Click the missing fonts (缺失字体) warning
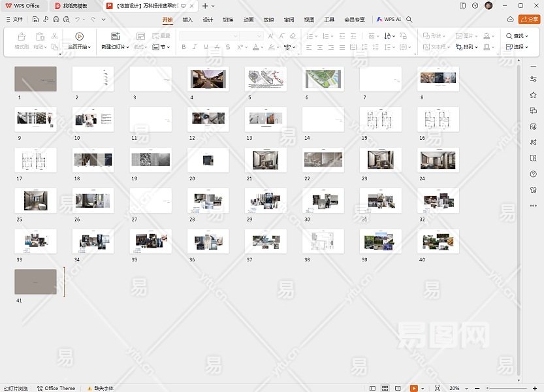 coord(99,388)
